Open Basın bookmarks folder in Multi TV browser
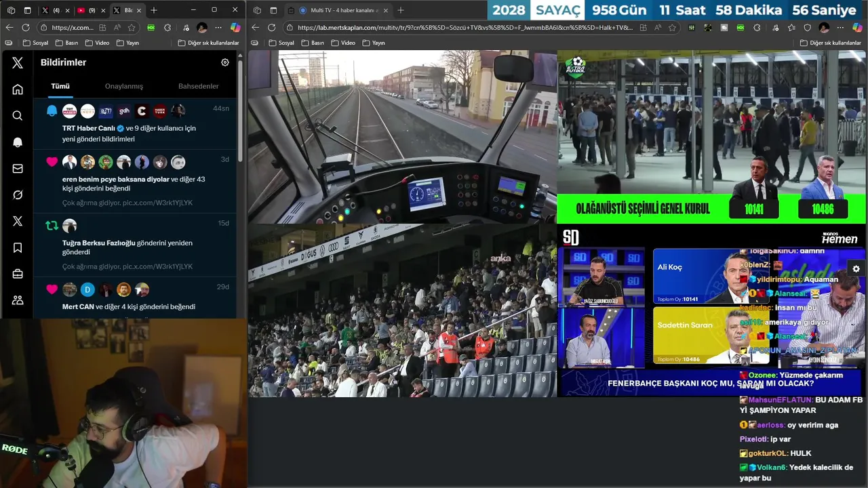Image resolution: width=868 pixels, height=488 pixels. coord(313,43)
